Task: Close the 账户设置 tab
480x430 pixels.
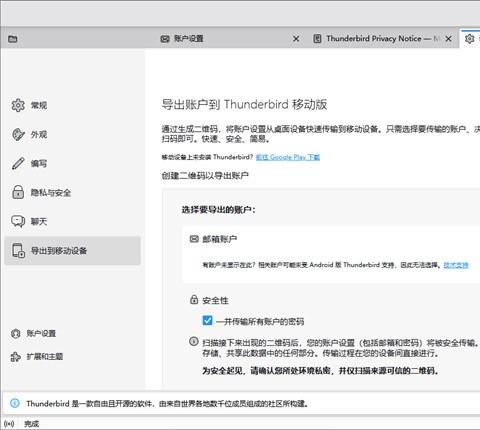Action: point(296,39)
